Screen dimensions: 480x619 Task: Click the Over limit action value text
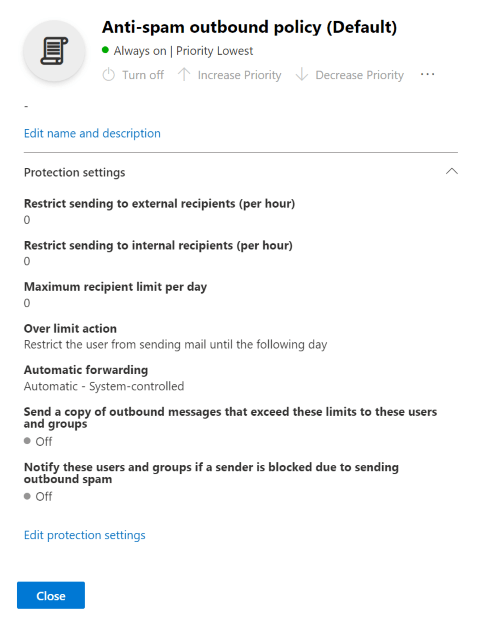coord(176,345)
